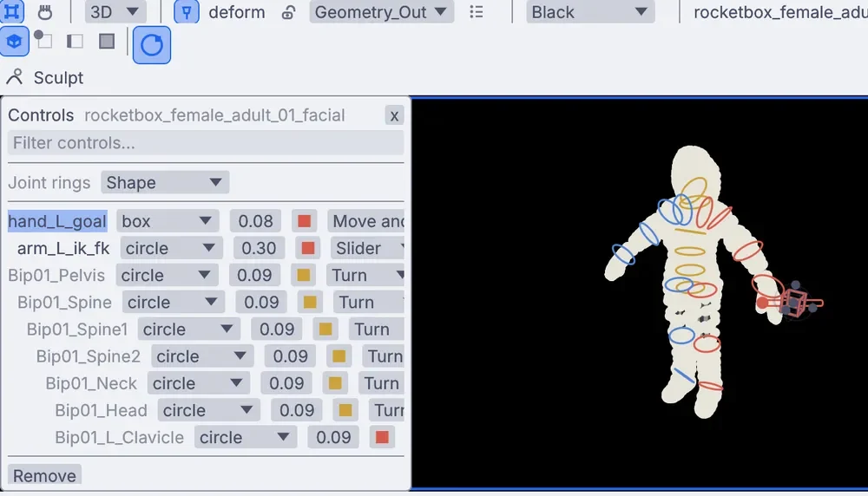Open the Turn dropdown for Bip01_Spine1

377,330
